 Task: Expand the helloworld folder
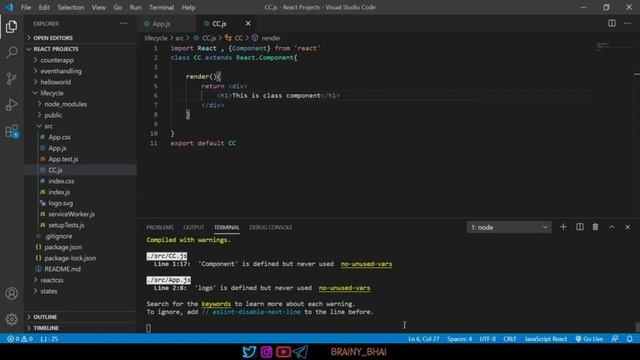56,82
